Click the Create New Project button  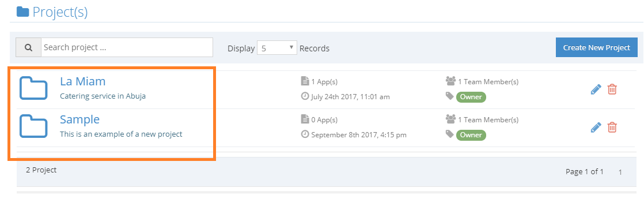pyautogui.click(x=596, y=47)
